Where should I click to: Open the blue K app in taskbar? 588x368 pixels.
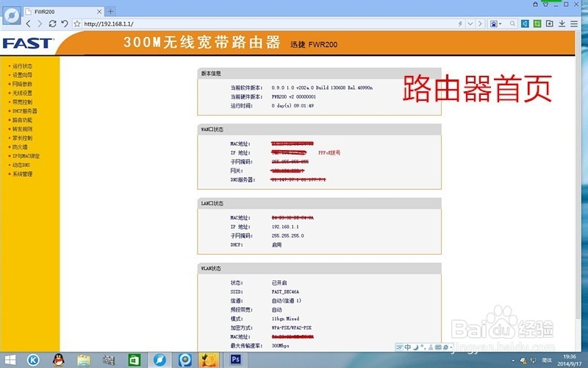pos(33,360)
